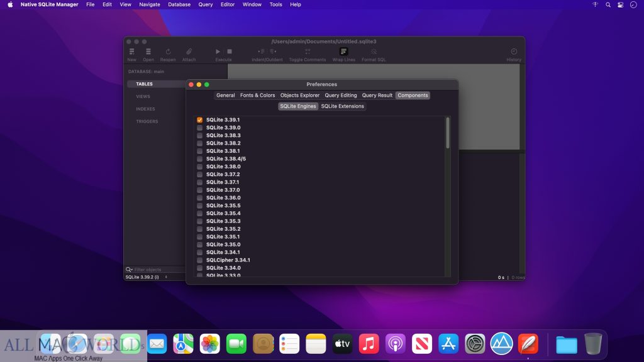Enable the SQLite 3.38.3 checkbox
The height and width of the screenshot is (362, 644).
pyautogui.click(x=199, y=136)
